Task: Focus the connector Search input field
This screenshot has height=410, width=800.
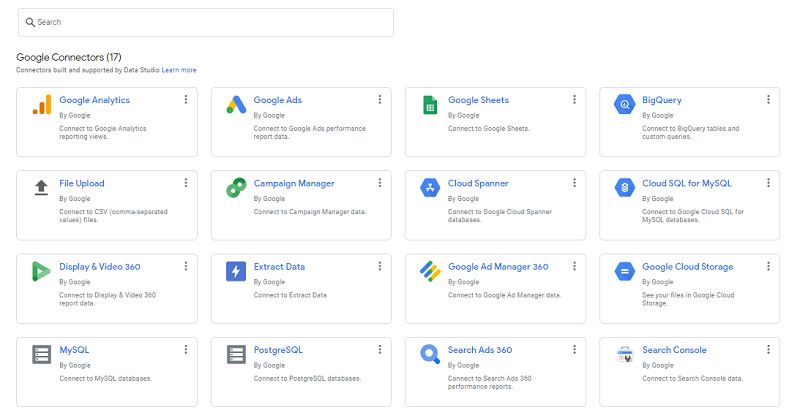Action: [x=206, y=22]
